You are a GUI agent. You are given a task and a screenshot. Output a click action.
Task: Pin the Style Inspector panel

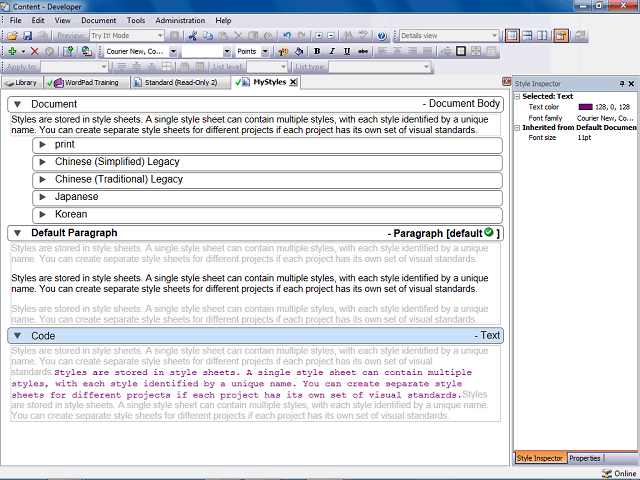622,84
